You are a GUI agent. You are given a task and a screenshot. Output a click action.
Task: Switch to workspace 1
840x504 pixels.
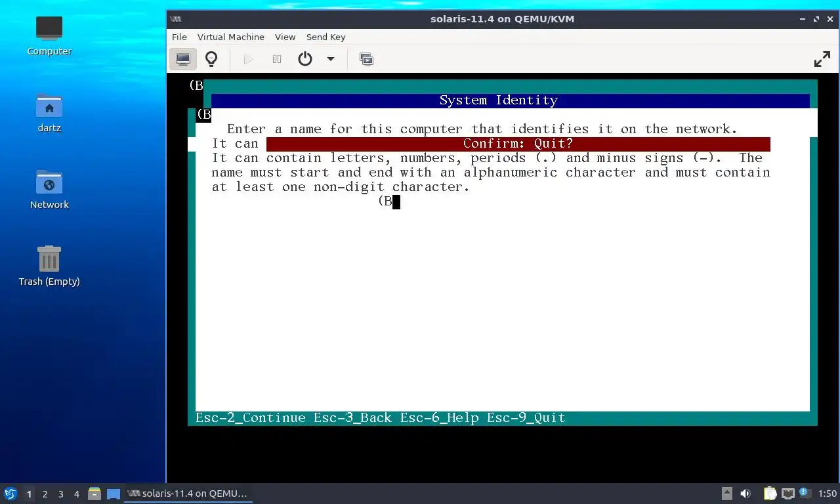pos(29,493)
